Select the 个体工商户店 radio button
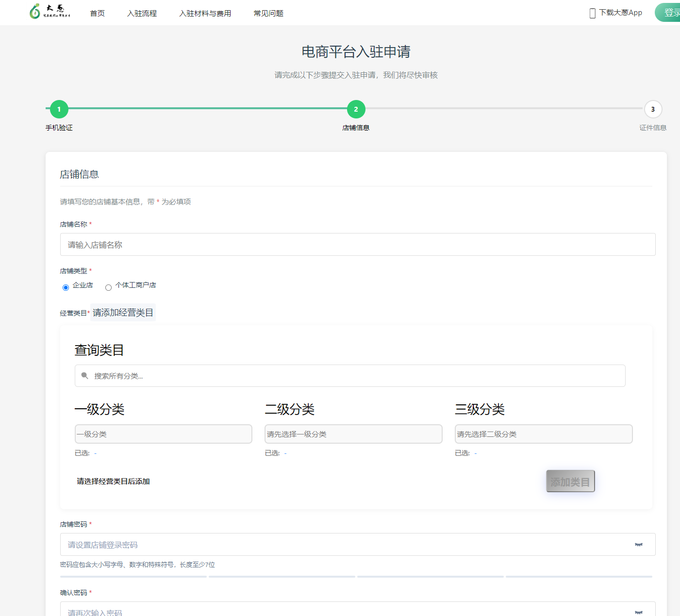The width and height of the screenshot is (680, 616). [x=109, y=287]
